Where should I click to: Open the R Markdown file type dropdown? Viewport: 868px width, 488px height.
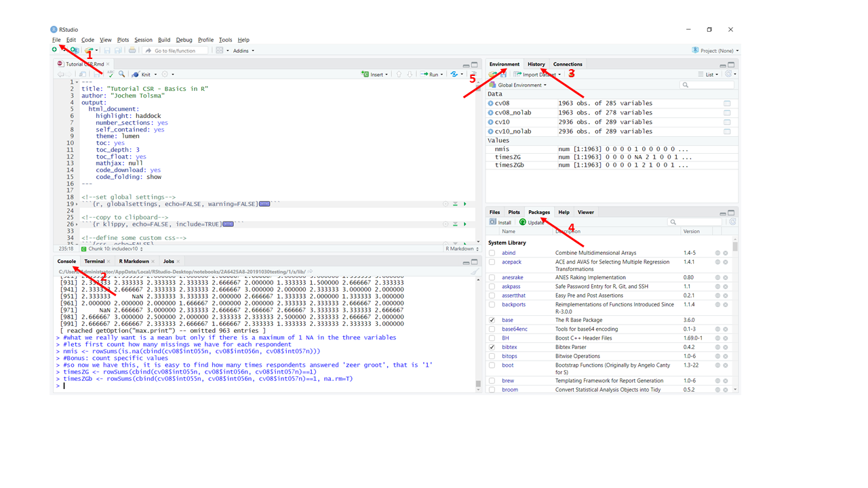point(462,249)
